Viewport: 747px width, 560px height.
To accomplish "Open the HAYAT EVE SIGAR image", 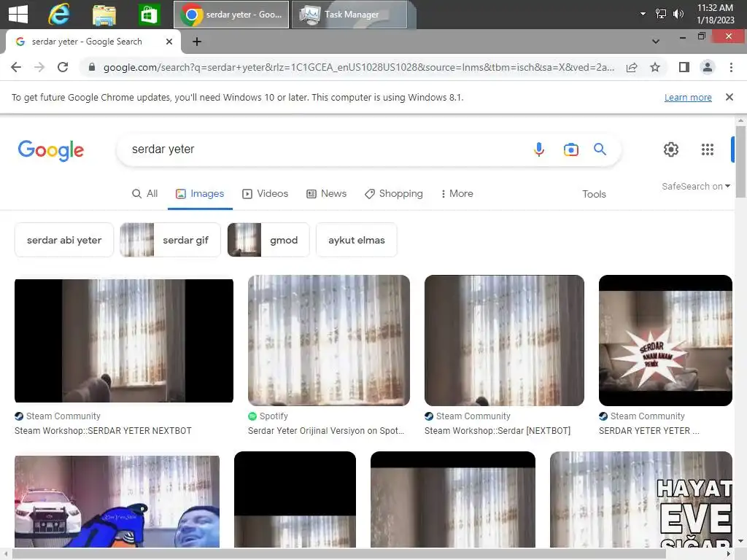I will pyautogui.click(x=640, y=499).
